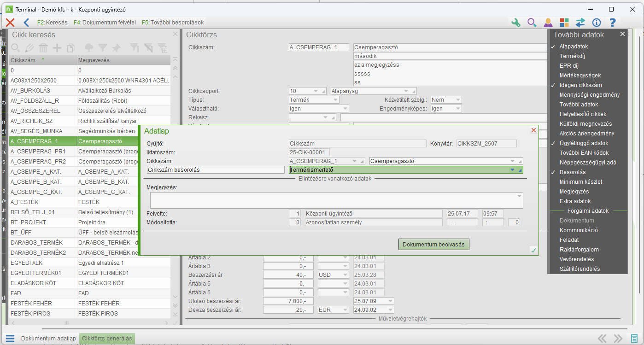Click the green confirm checkmark in Adatlap
The image size is (644, 345).
click(x=533, y=250)
